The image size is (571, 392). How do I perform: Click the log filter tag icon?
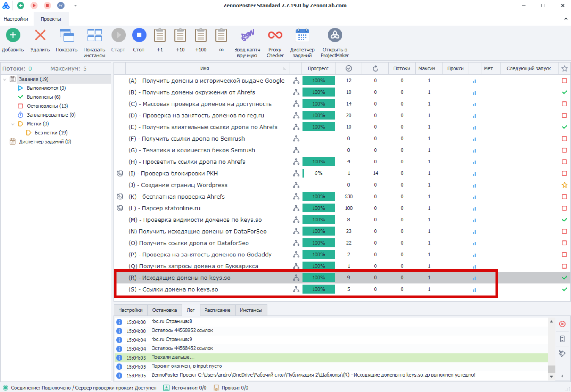pyautogui.click(x=562, y=354)
